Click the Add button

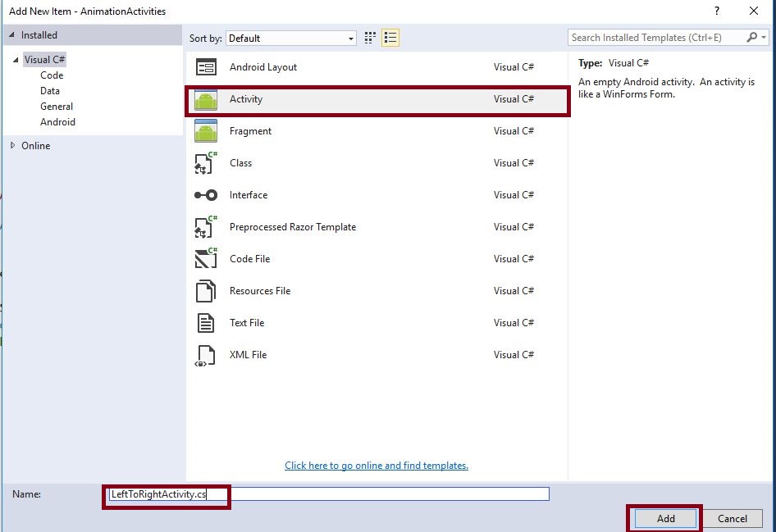665,518
